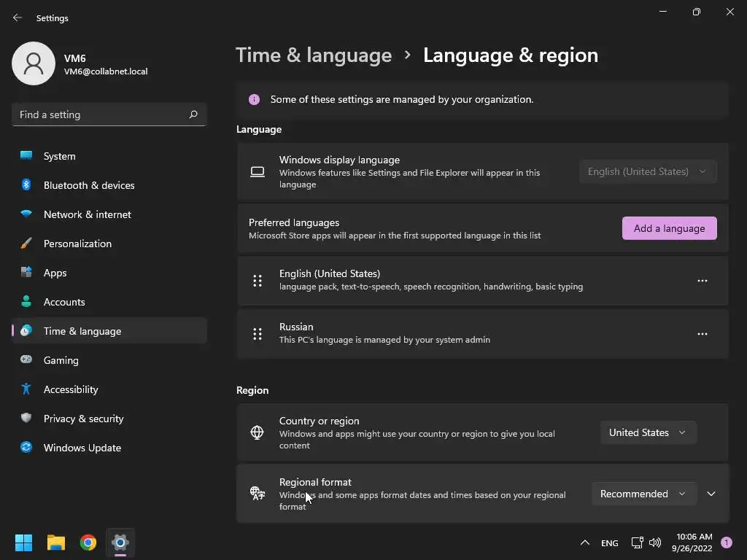Image resolution: width=747 pixels, height=560 pixels.
Task: Show hidden tray icons
Action: click(x=584, y=542)
